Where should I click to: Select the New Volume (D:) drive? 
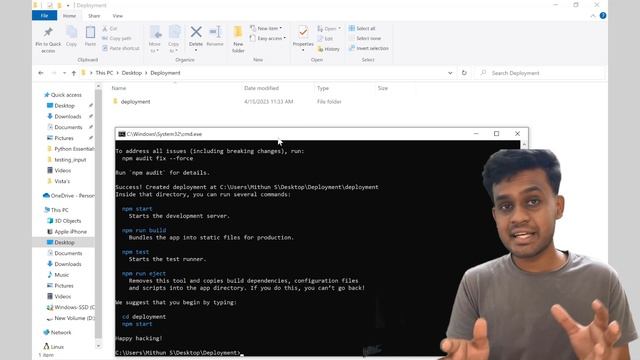pyautogui.click(x=71, y=318)
